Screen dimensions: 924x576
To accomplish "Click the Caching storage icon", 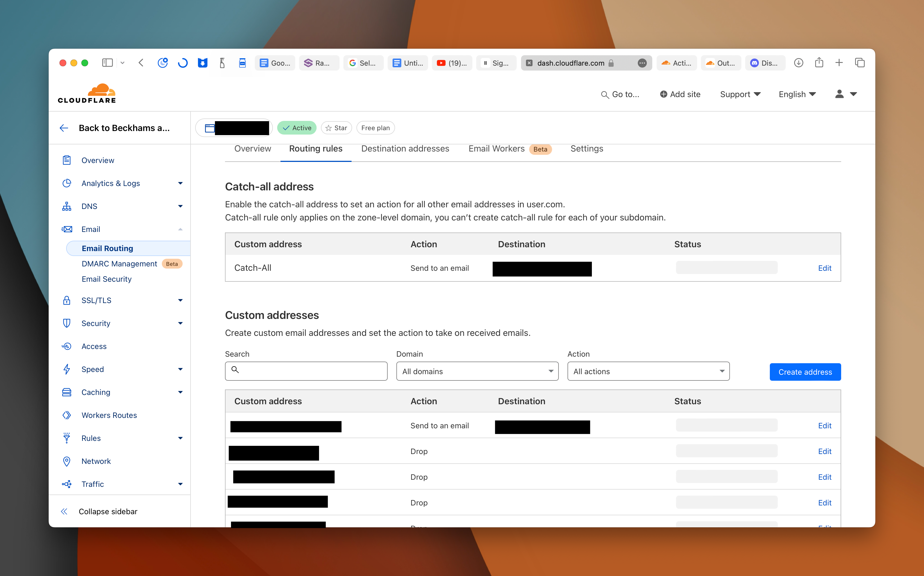I will pos(67,392).
